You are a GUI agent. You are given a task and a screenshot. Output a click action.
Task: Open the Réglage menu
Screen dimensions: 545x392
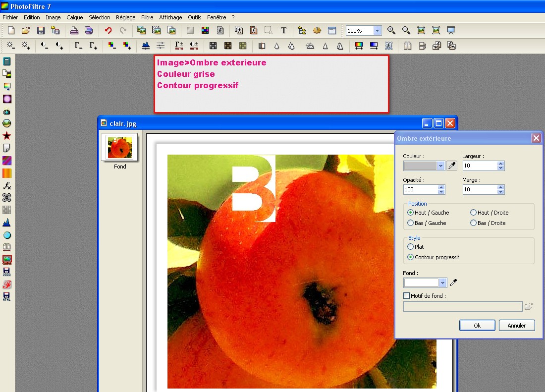(x=125, y=17)
